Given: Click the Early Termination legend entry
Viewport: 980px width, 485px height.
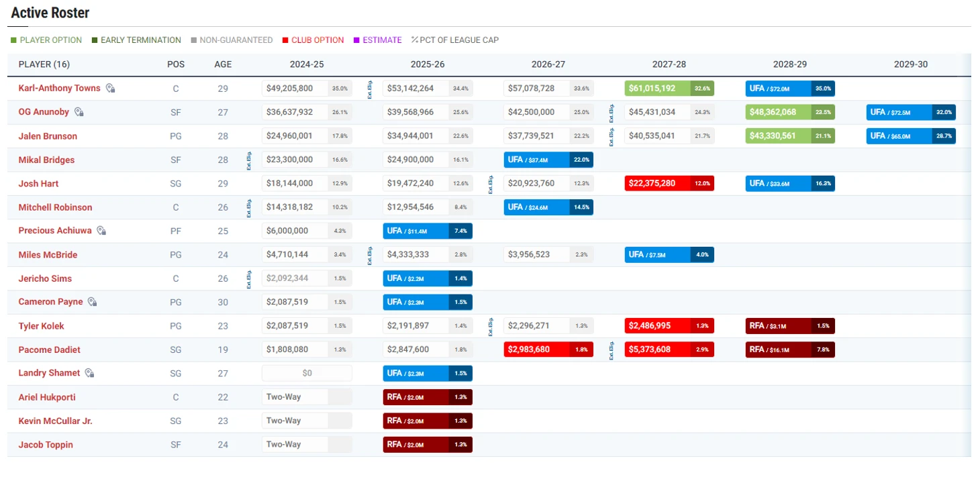Looking at the screenshot, I should [x=136, y=40].
